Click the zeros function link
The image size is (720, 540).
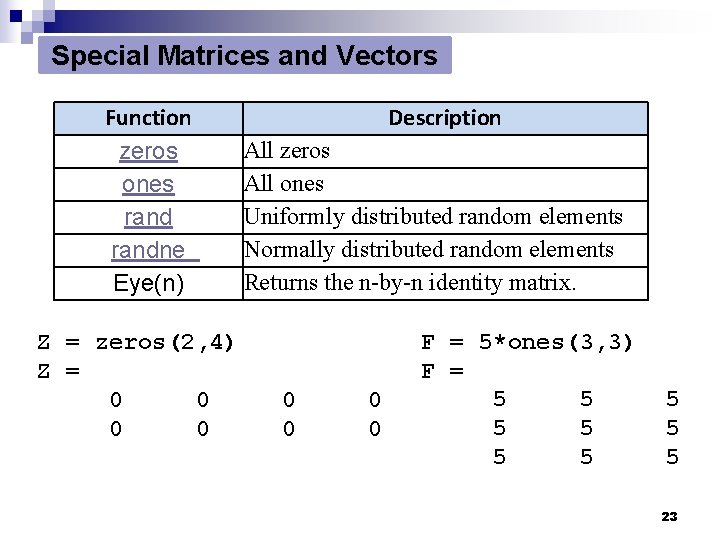148,151
